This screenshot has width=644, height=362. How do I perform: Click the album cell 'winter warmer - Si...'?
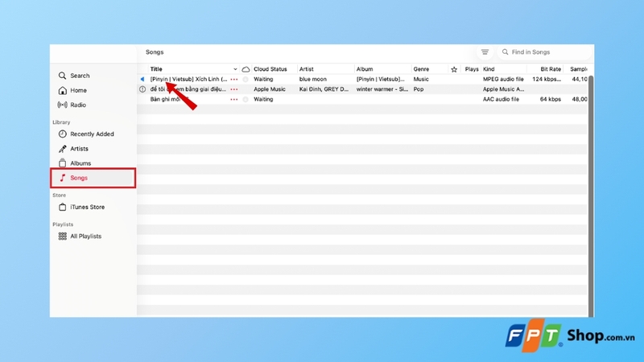382,89
